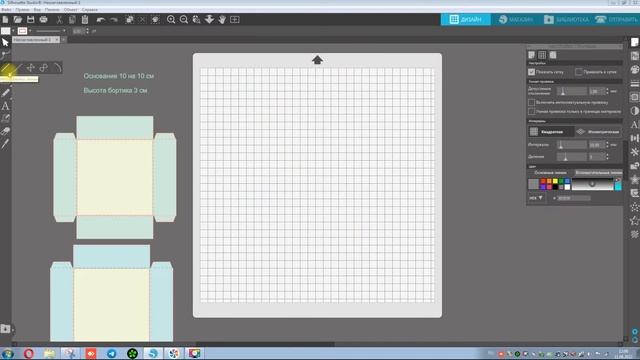Add a new document tab with plus
640x360 pixels.
tap(64, 40)
